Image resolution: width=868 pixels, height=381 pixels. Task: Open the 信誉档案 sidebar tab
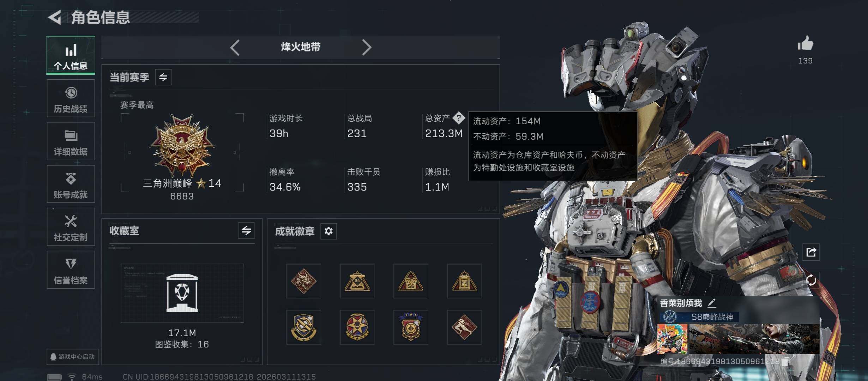click(x=71, y=270)
